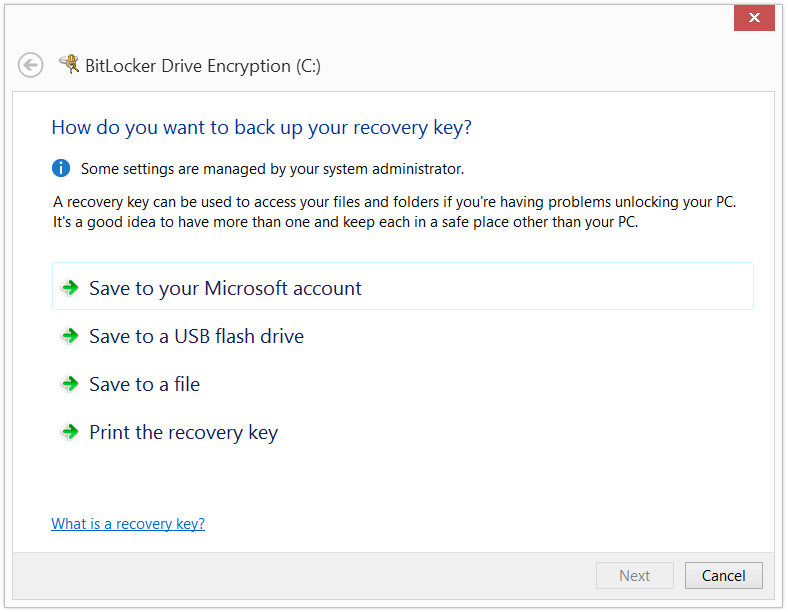Choose Save to your Microsoft account

pyautogui.click(x=225, y=288)
